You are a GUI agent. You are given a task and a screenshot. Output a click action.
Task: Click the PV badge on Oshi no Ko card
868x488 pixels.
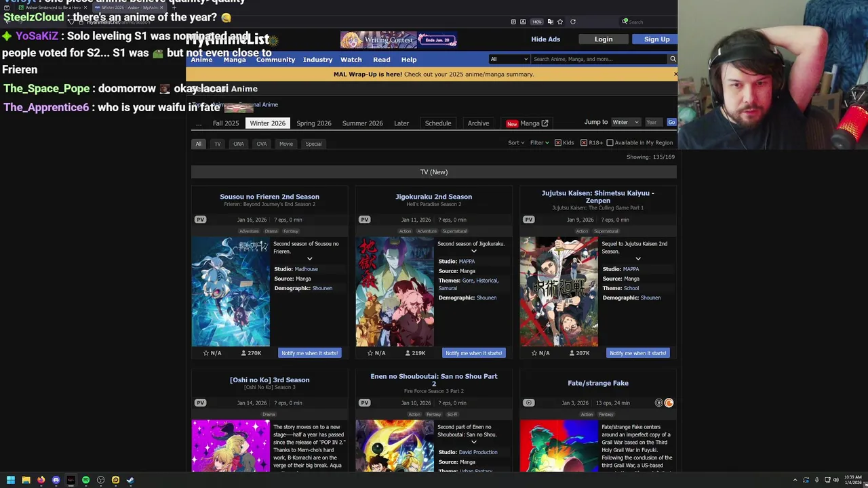pyautogui.click(x=200, y=403)
